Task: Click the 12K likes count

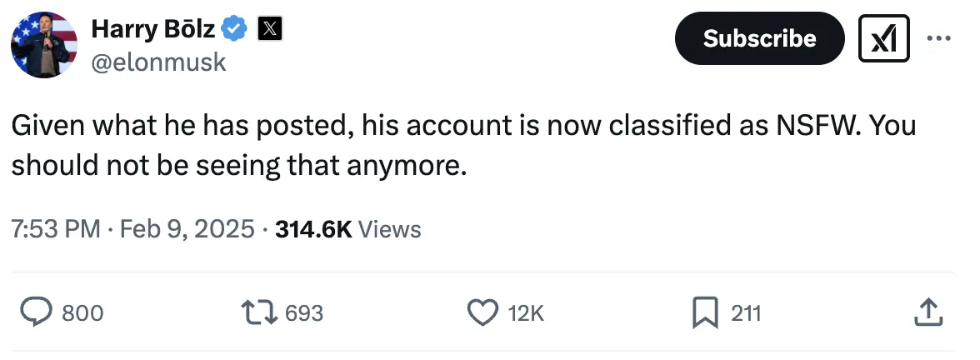Action: click(x=525, y=313)
